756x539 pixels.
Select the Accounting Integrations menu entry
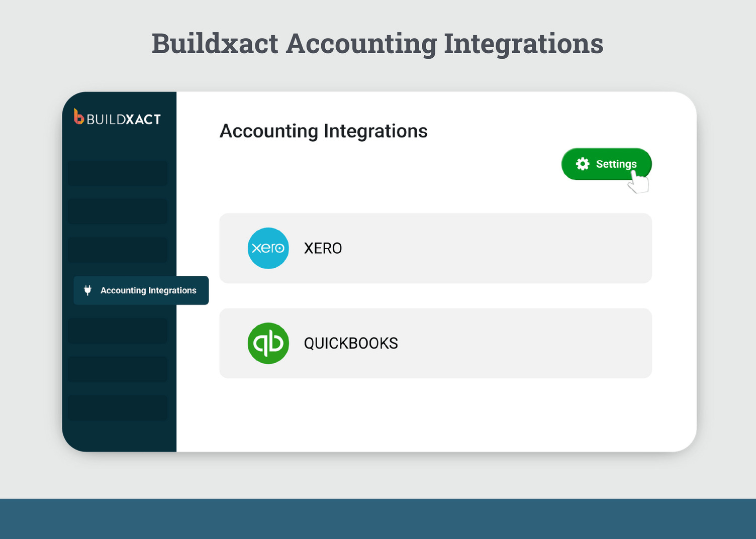(148, 290)
